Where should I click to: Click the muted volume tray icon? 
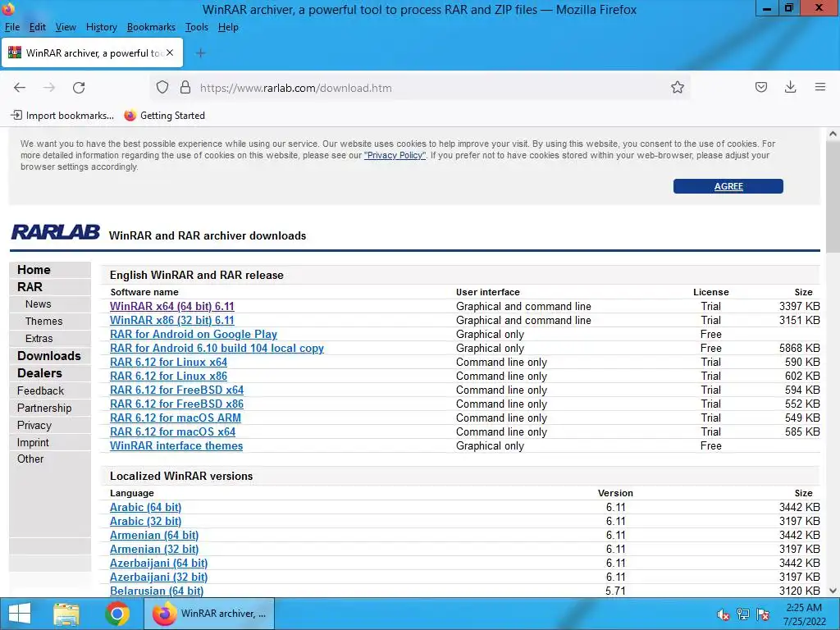coord(723,614)
